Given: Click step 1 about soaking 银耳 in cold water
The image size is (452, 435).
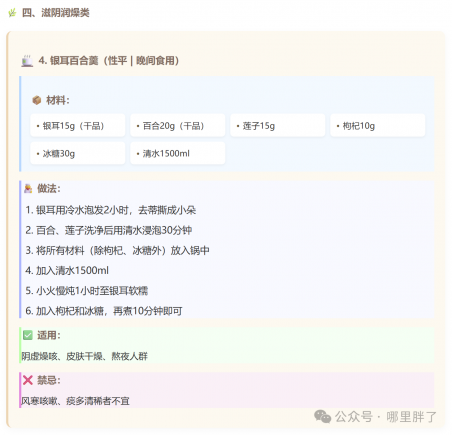Looking at the screenshot, I should coord(111,210).
